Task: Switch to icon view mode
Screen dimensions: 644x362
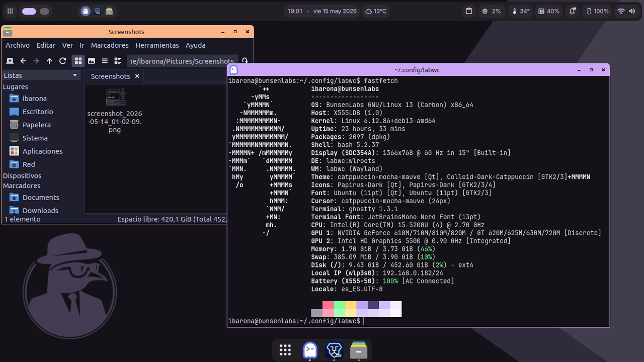Action: coord(78,61)
